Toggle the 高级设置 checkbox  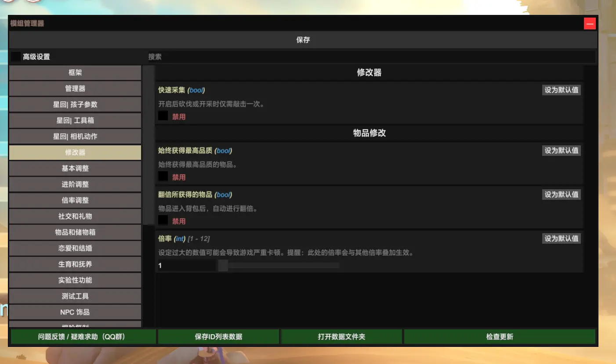pyautogui.click(x=16, y=57)
